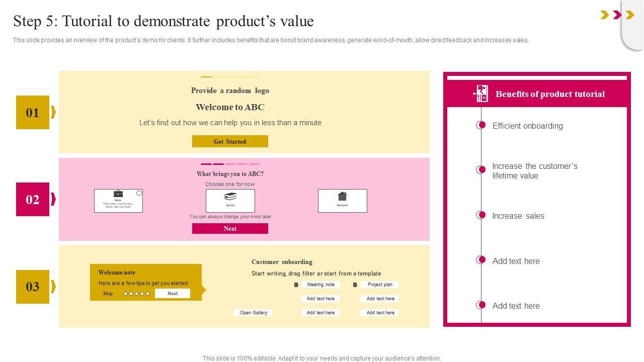The height and width of the screenshot is (362, 644).
Task: Click the Benefits of product tutorial header icon
Action: (481, 94)
